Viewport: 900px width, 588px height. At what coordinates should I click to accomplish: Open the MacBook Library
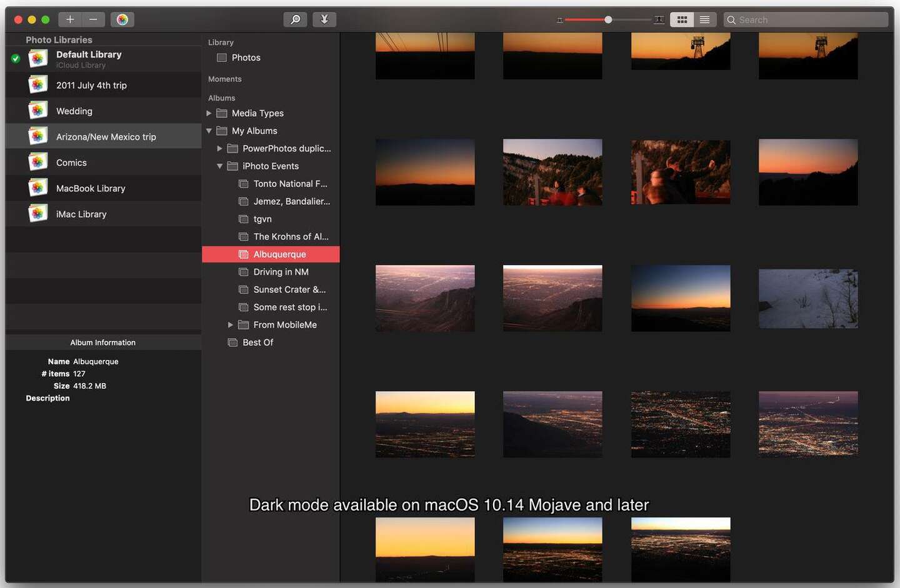[x=91, y=188]
